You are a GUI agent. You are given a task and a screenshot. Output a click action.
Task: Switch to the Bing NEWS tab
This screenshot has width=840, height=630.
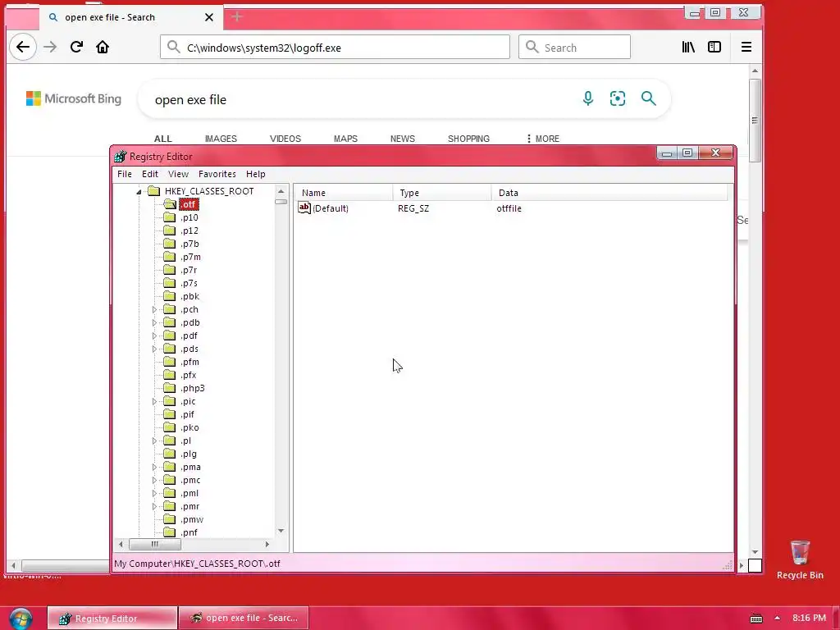(x=402, y=139)
